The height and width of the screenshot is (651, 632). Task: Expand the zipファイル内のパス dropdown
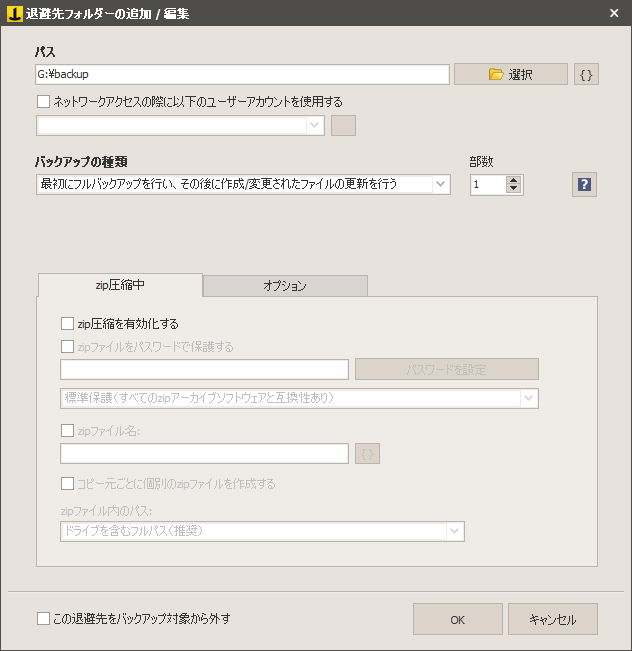tap(455, 531)
